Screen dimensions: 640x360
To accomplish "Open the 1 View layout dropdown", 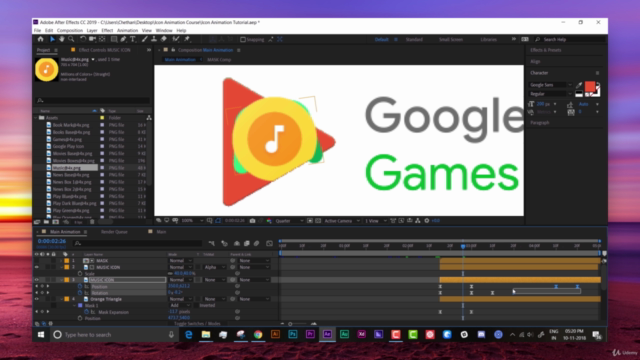I will click(375, 221).
